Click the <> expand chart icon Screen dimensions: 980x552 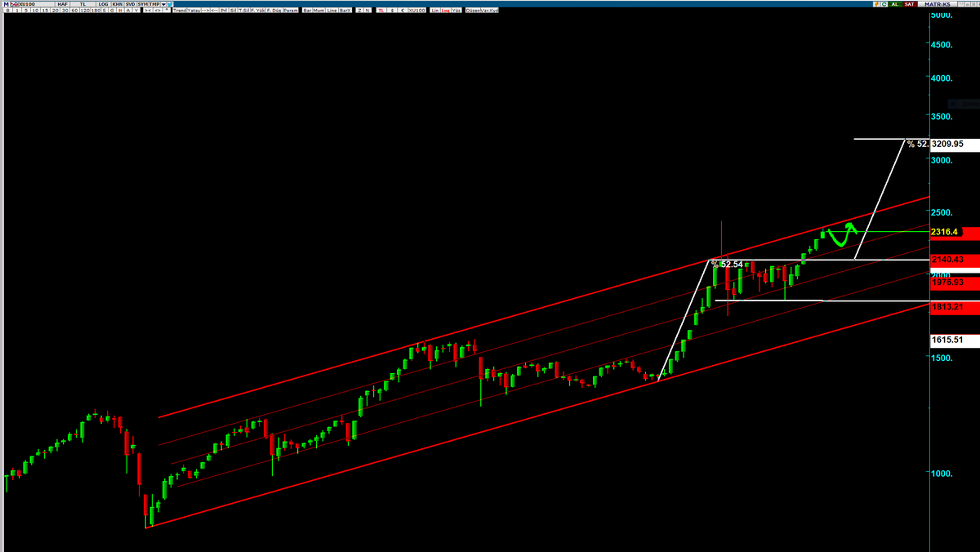click(x=158, y=10)
